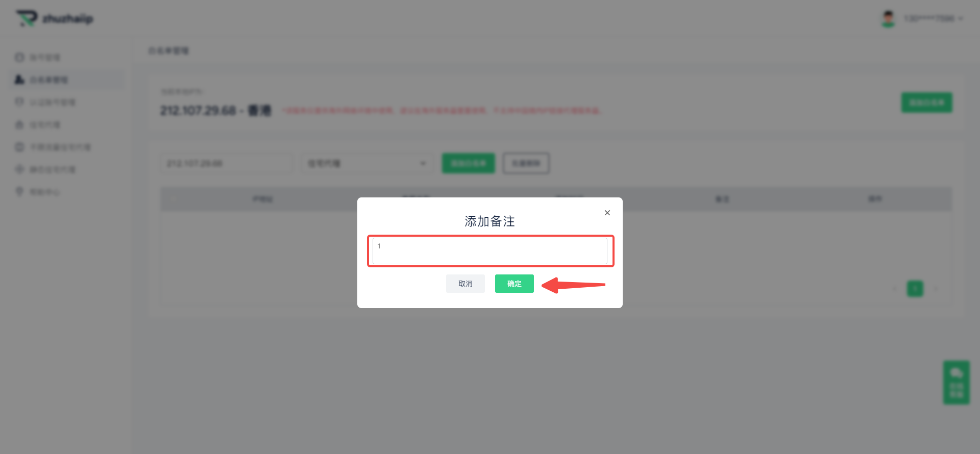Screen dimensions: 980x454
Task: Open the clock-icon account management sidebar item
Action: click(x=38, y=57)
